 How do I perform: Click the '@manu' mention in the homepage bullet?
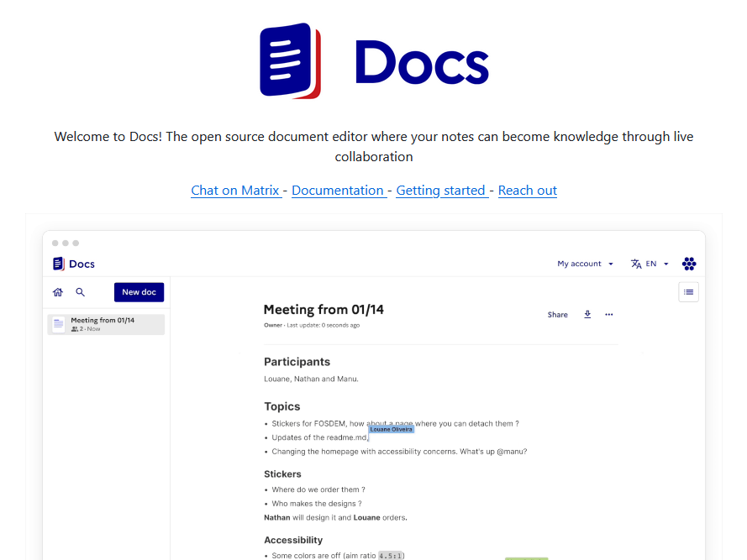pyautogui.click(x=512, y=452)
